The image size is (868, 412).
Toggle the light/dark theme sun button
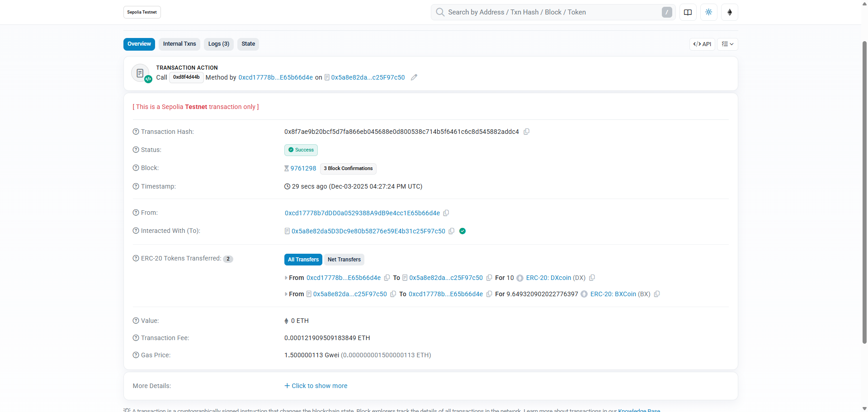pyautogui.click(x=708, y=12)
